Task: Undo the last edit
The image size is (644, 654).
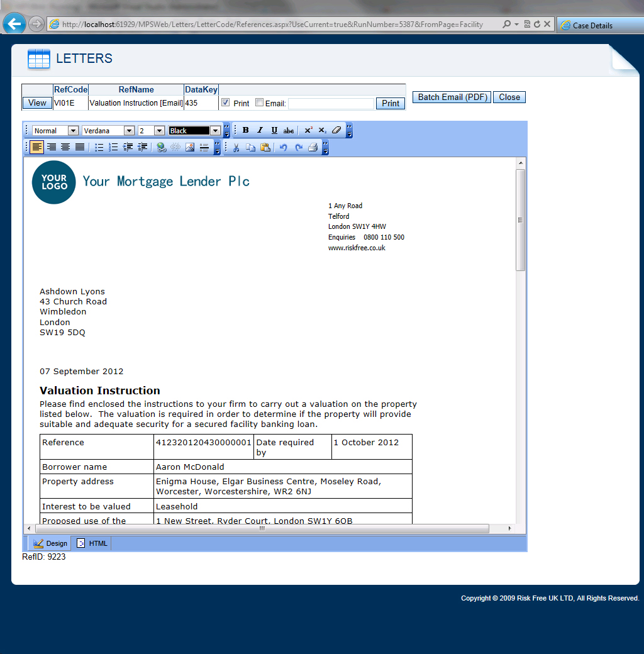Action: tap(284, 147)
